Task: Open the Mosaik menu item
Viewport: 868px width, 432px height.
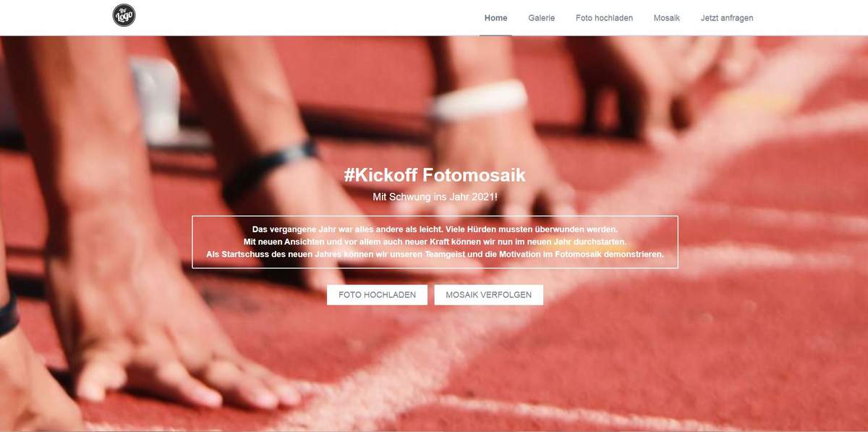Action: [667, 18]
